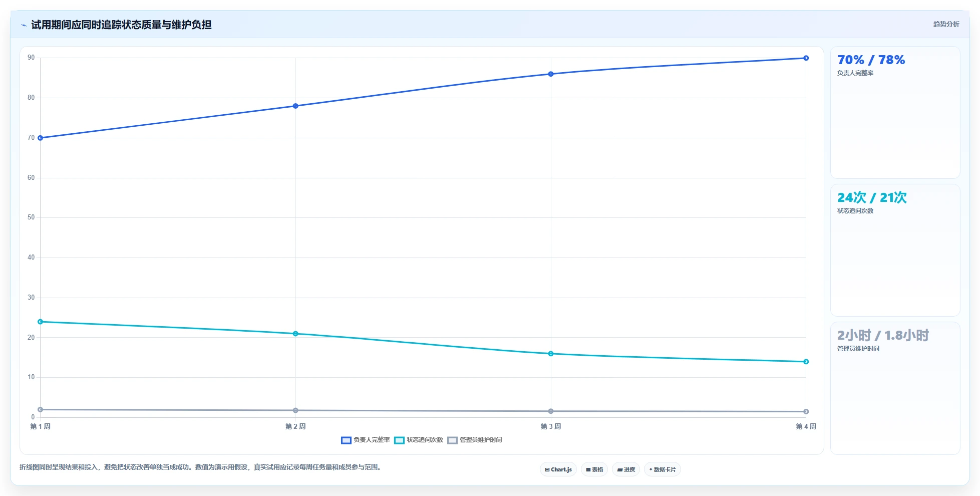The image size is (980, 496).
Task: Click the 趋势分析 label in header
Action: point(946,24)
